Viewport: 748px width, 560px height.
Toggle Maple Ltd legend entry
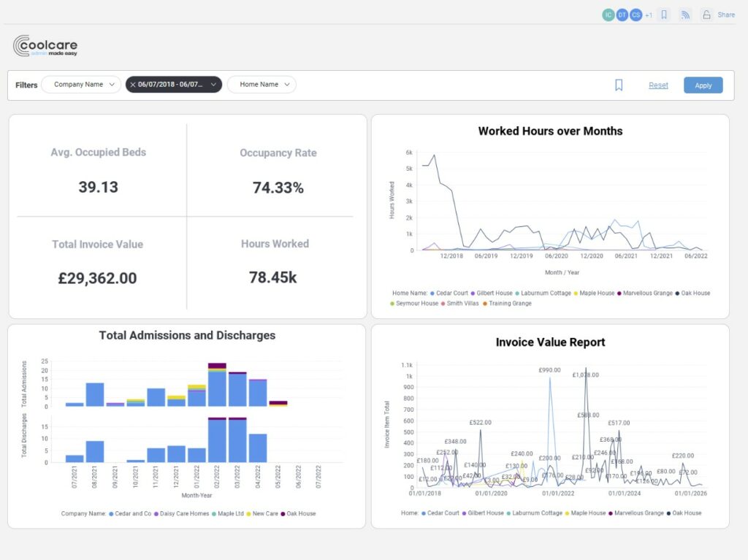point(228,514)
